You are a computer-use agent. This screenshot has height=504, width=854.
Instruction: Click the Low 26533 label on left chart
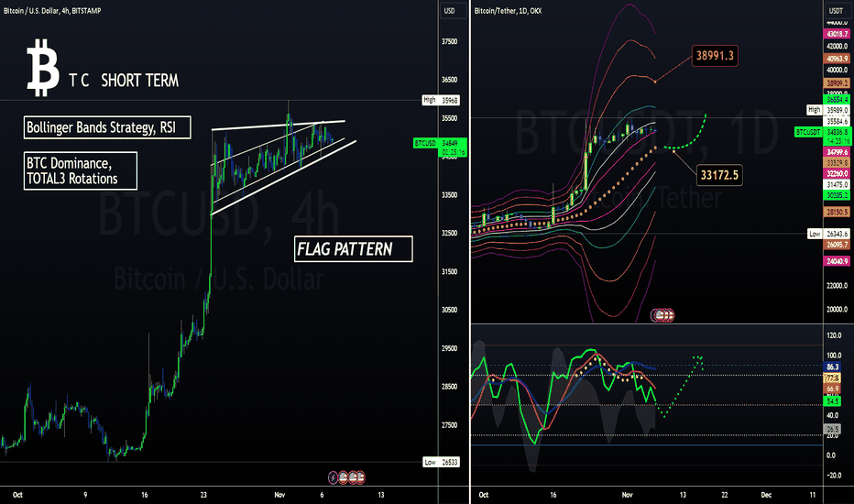[x=441, y=462]
